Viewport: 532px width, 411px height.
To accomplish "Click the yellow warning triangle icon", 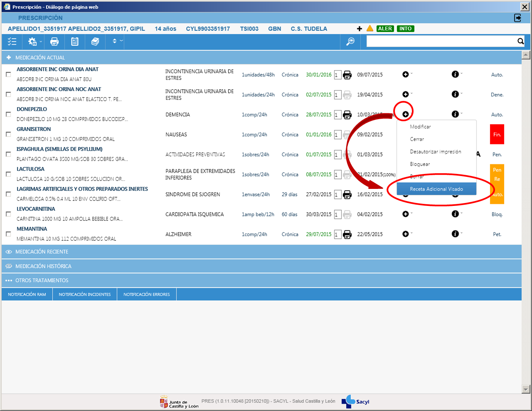I will tap(369, 29).
